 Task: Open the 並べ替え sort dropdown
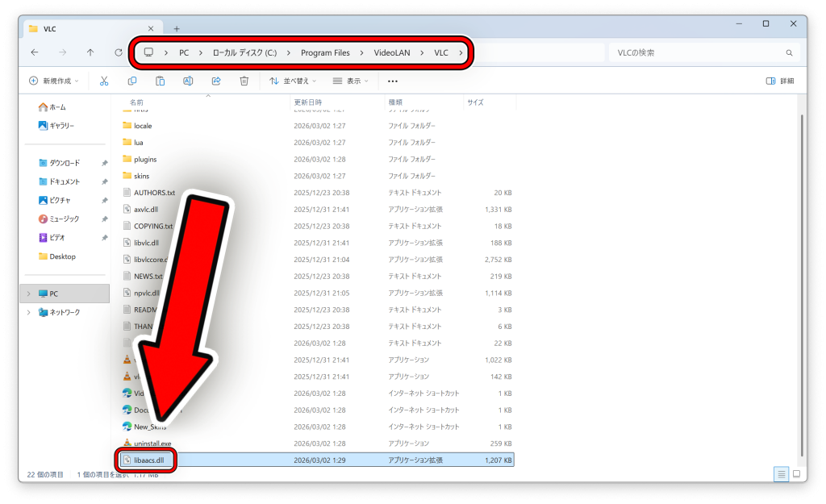(293, 81)
